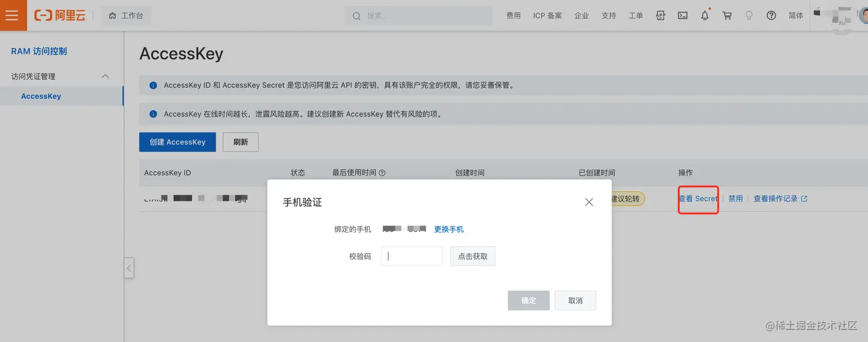Click the 状态 column header

[298, 173]
